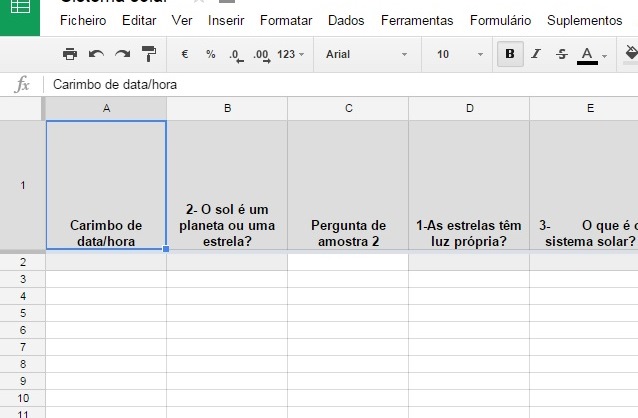
Task: Decrease decimal places
Action: (x=236, y=55)
